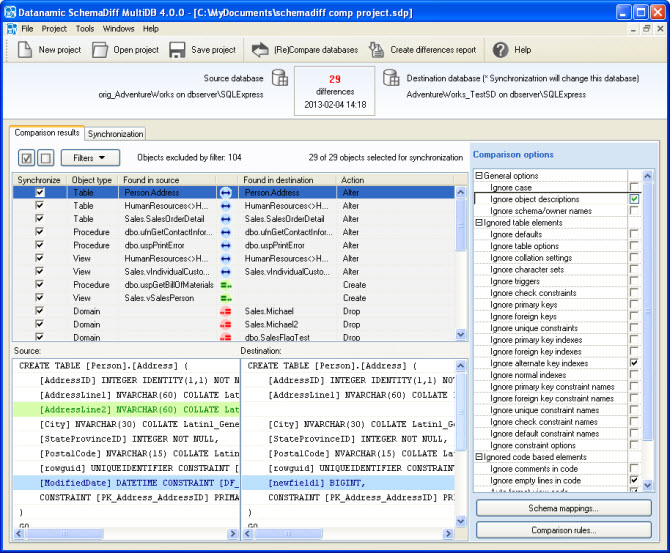The image size is (670, 553).
Task: Open the Filters dropdown
Action: coord(90,158)
